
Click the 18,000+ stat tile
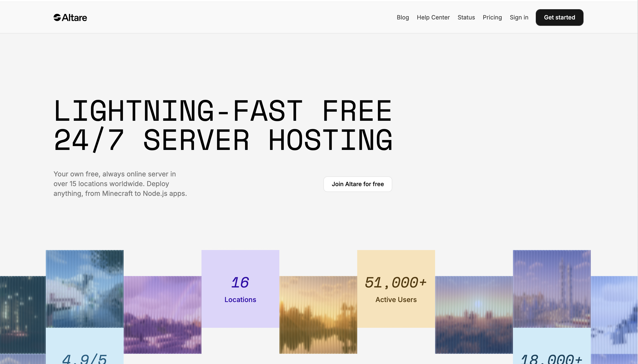point(551,350)
